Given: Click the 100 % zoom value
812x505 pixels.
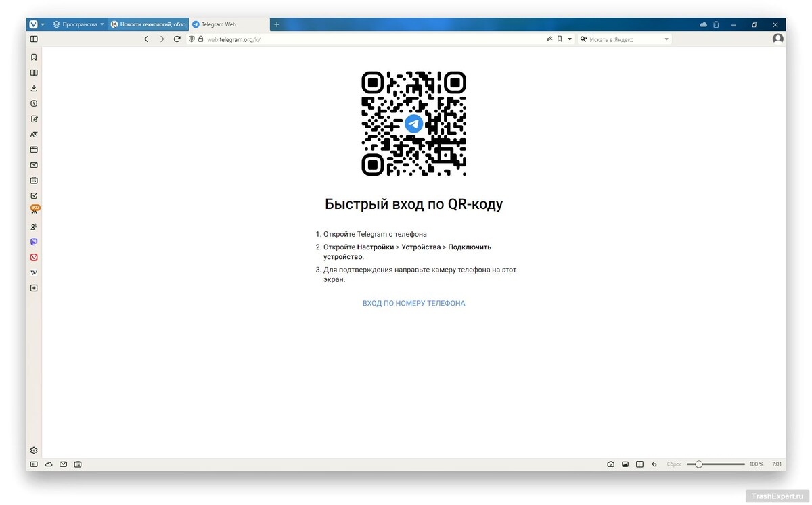Looking at the screenshot, I should click(x=757, y=464).
